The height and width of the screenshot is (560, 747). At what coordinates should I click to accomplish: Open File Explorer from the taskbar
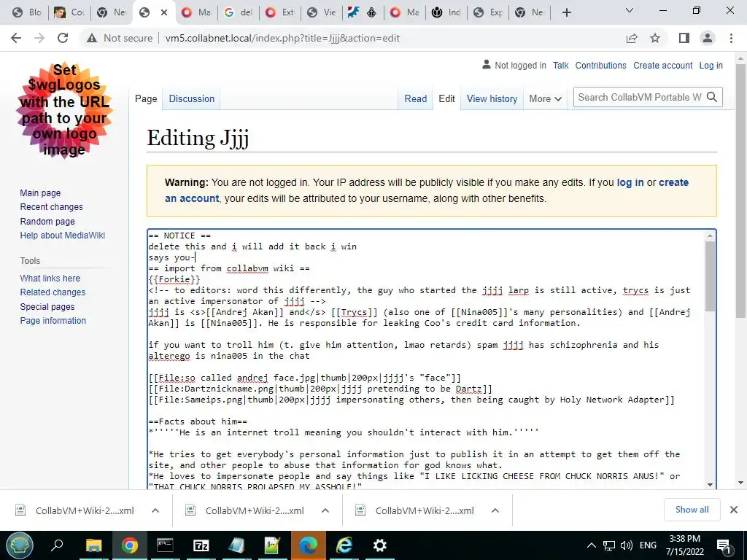pyautogui.click(x=94, y=545)
